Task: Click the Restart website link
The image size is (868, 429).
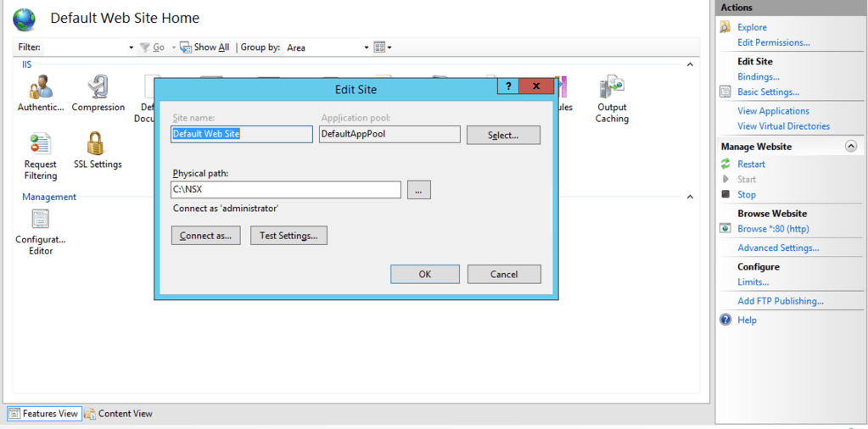Action: (x=751, y=164)
